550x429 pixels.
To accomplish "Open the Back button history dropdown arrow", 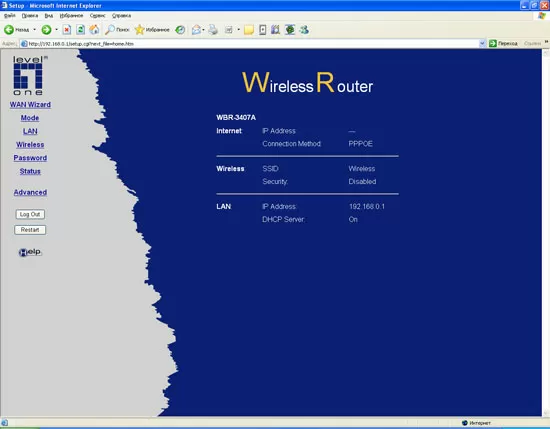I will [34, 30].
